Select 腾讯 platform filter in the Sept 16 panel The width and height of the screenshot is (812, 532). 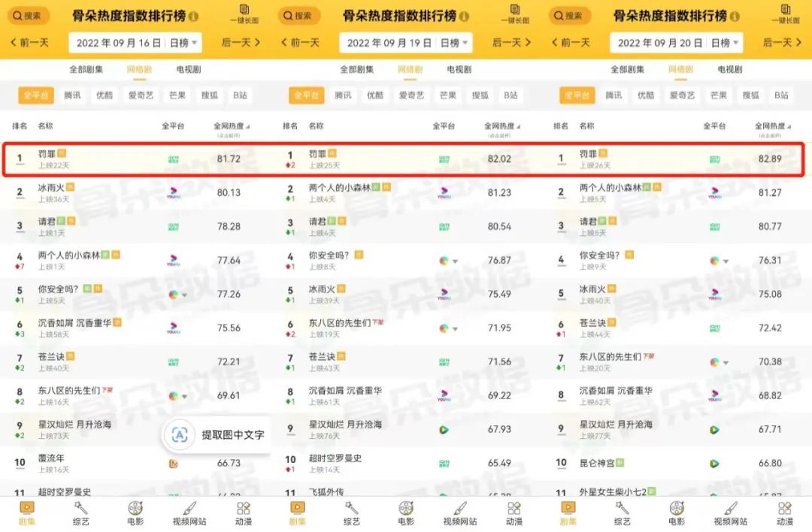pos(72,95)
